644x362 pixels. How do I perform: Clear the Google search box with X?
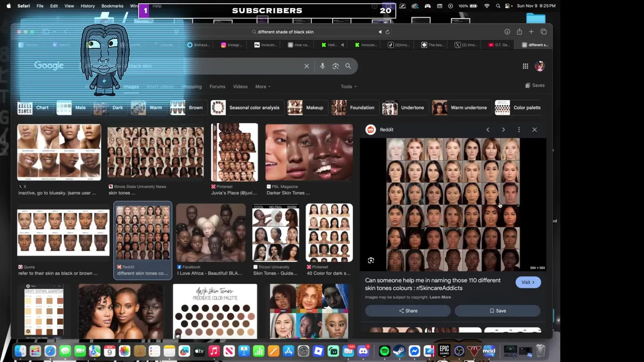306,66
